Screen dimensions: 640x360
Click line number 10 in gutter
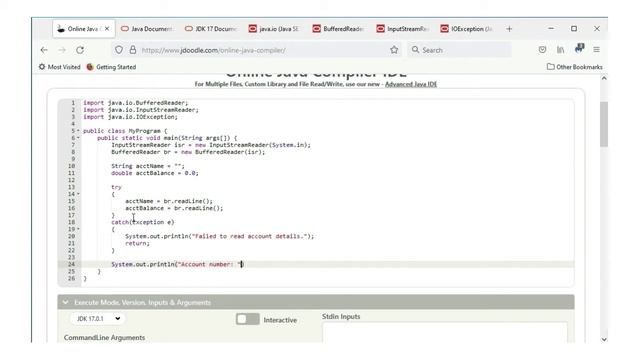(71, 166)
